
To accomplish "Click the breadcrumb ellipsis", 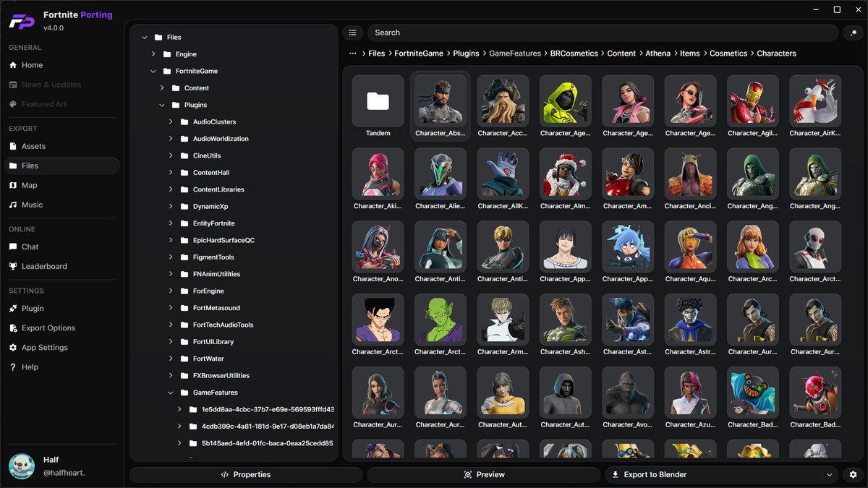I will click(x=353, y=53).
